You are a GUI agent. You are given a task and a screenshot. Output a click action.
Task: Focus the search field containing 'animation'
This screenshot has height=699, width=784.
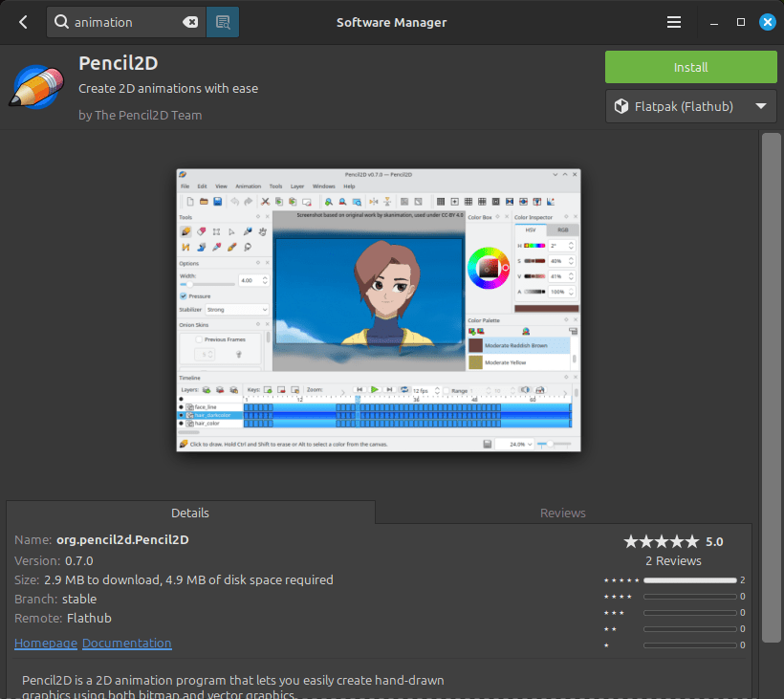(126, 22)
